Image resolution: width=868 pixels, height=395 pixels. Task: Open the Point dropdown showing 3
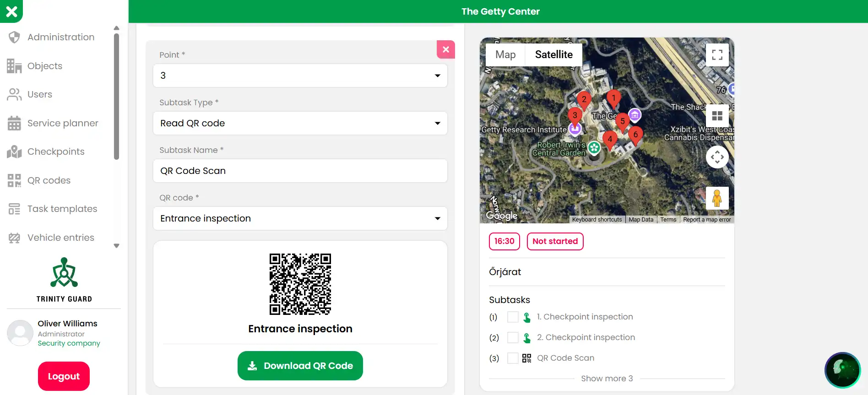click(x=300, y=76)
